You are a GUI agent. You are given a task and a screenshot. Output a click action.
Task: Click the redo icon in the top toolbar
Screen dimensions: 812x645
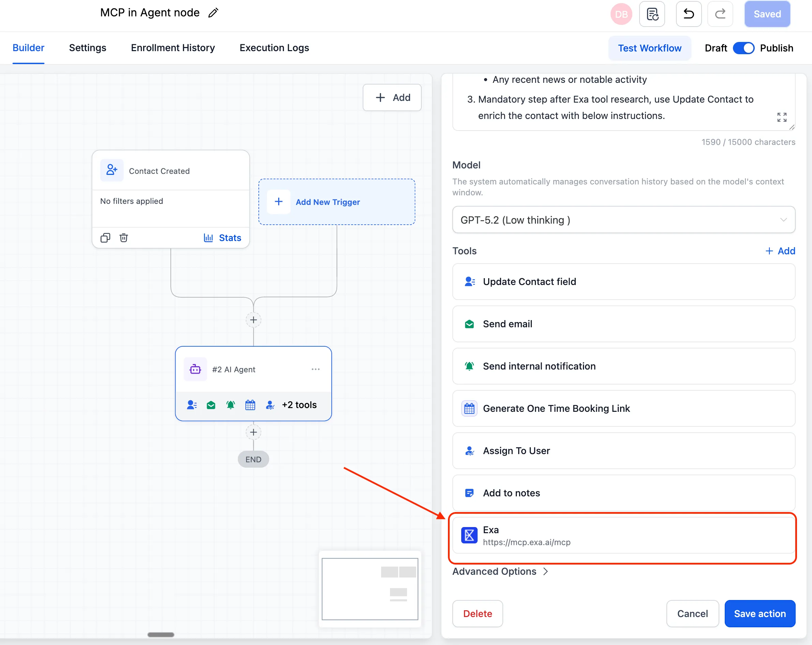(720, 14)
